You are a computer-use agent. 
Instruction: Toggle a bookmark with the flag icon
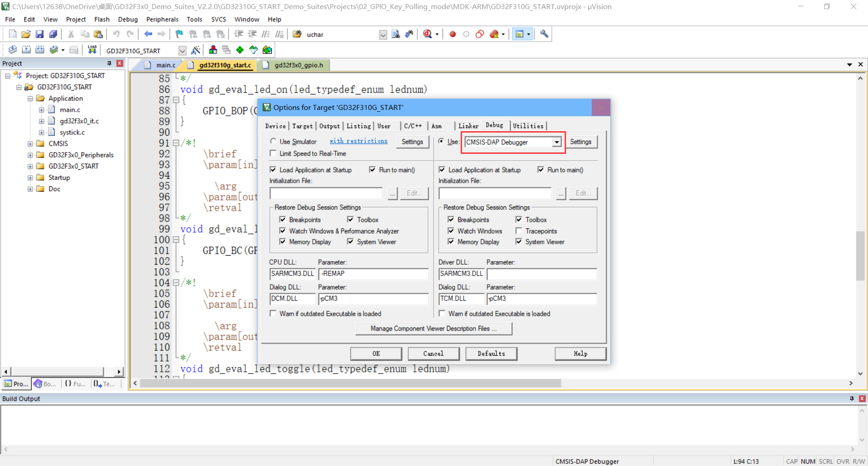[179, 34]
